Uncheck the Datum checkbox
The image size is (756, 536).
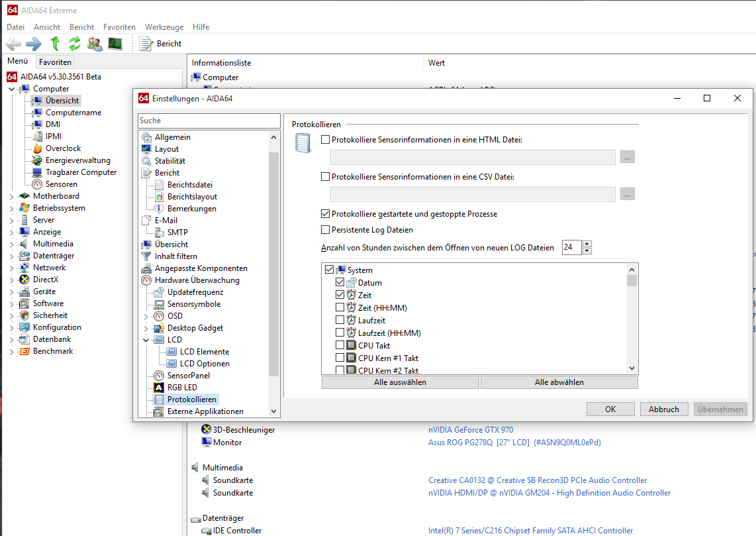tap(340, 282)
